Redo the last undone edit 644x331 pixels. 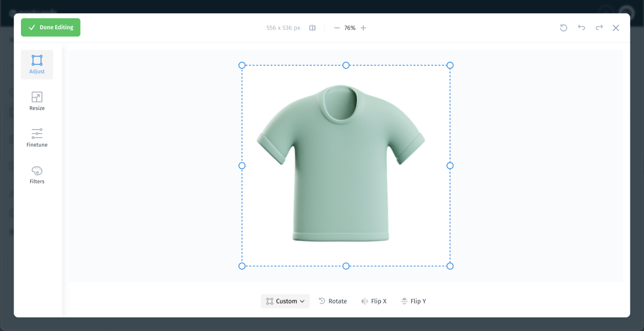coord(599,28)
